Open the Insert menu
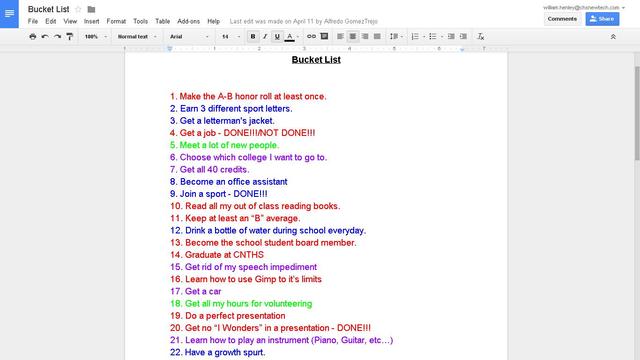This screenshot has width=640, height=360. pyautogui.click(x=91, y=21)
